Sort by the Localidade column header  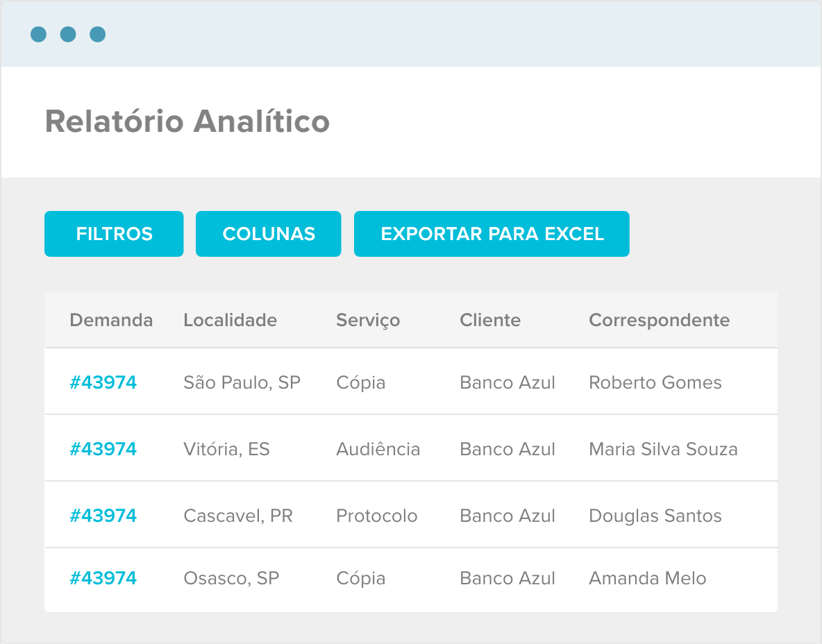(x=230, y=320)
